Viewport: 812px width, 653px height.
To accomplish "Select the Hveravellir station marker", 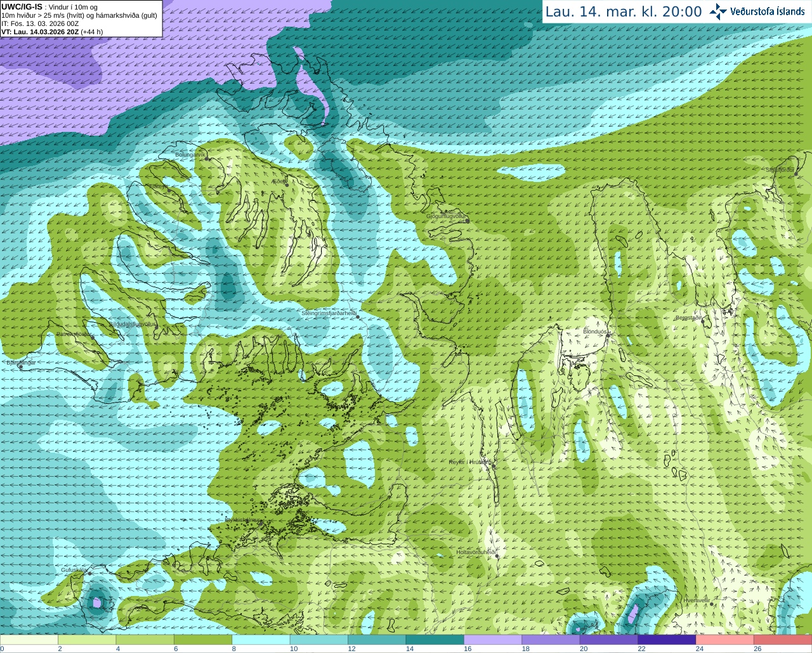I will click(712, 604).
